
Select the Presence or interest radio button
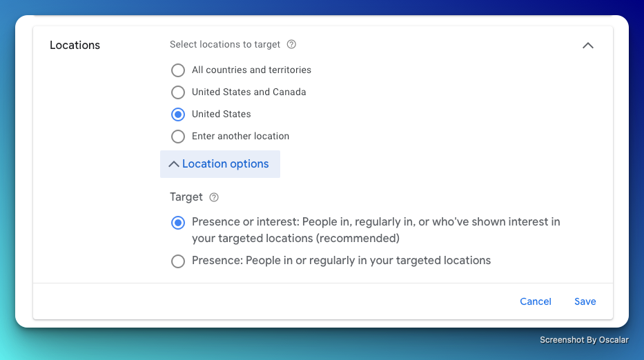click(x=178, y=223)
